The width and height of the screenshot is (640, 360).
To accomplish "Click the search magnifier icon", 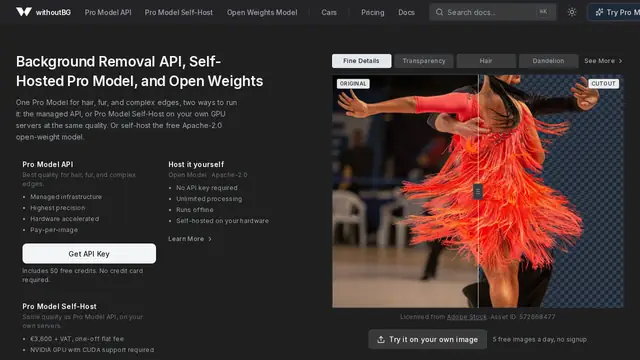I will click(x=439, y=12).
